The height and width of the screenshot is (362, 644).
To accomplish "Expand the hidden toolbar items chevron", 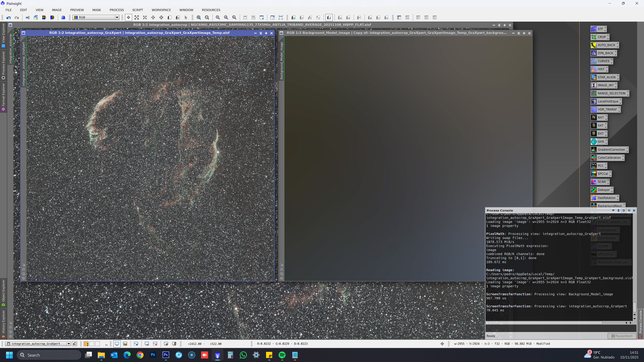I will (x=106, y=345).
